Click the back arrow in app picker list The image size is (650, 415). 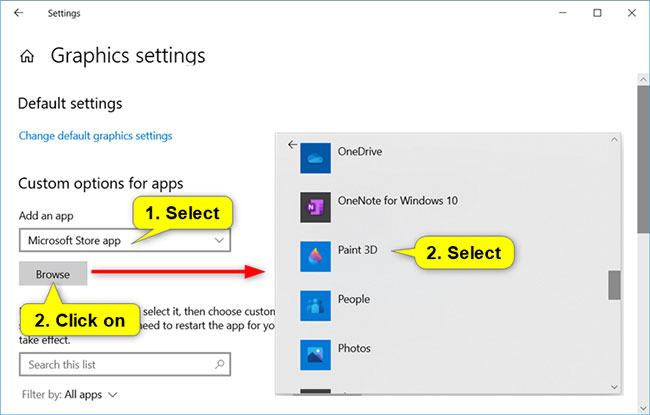coord(292,144)
